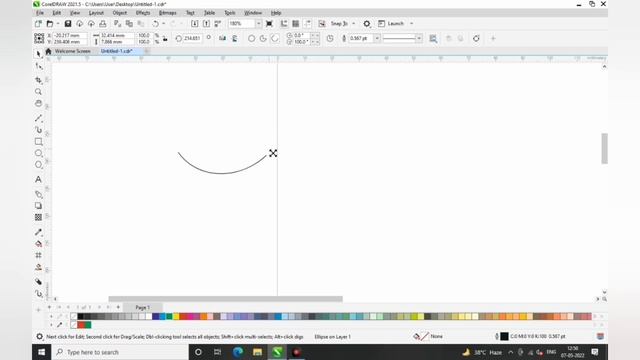Click the Import icon
Image resolution: width=640 pixels, height=360 pixels.
pos(195,24)
